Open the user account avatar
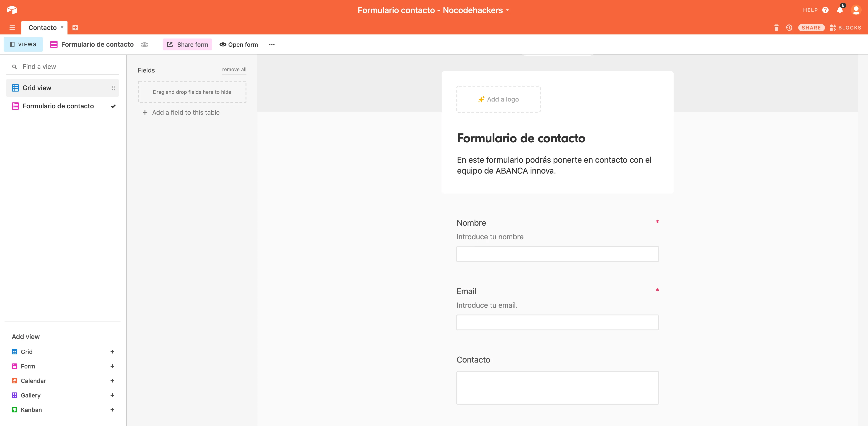The width and height of the screenshot is (868, 426). [856, 10]
